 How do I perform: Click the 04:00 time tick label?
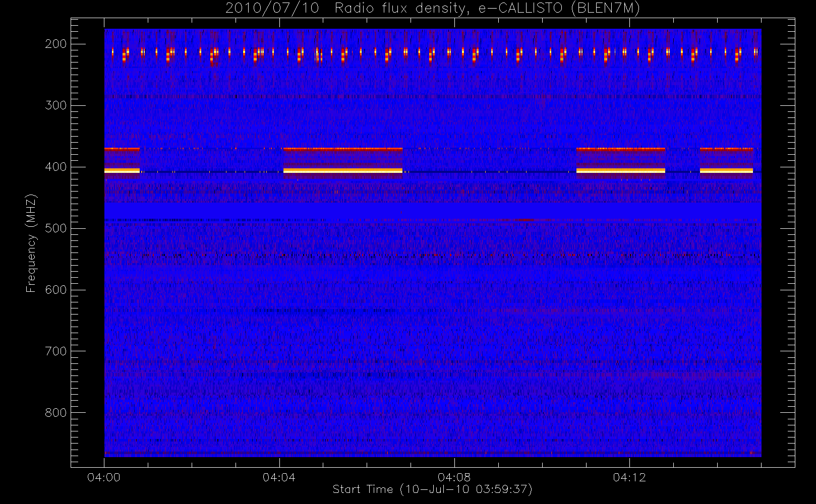[x=104, y=477]
